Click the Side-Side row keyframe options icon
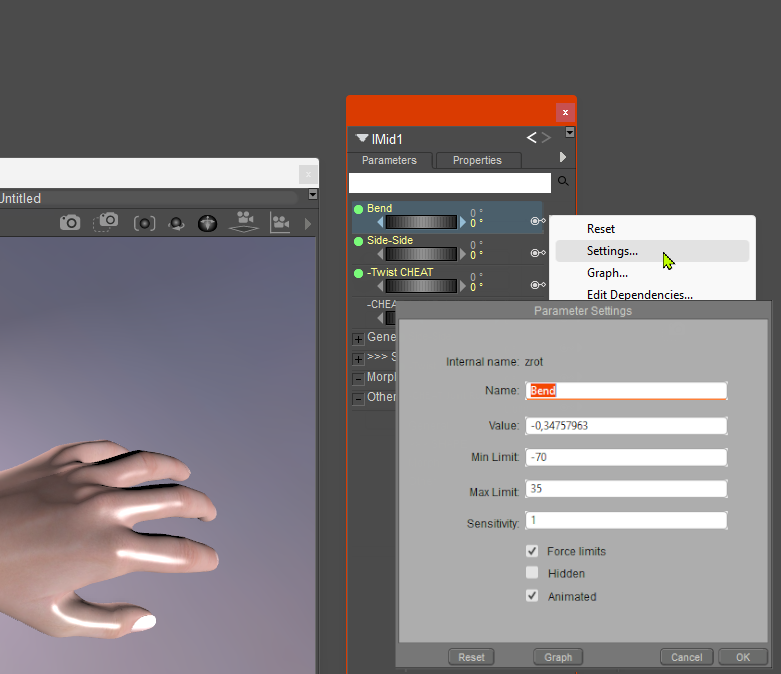 point(537,253)
